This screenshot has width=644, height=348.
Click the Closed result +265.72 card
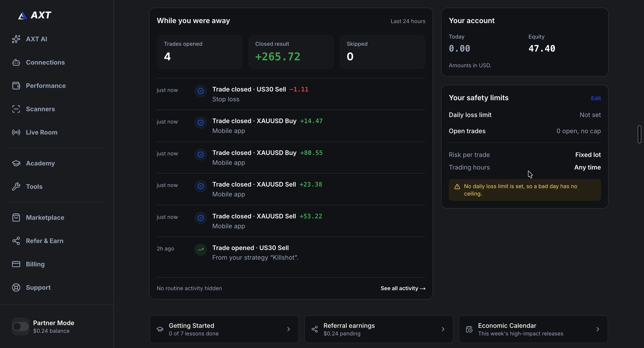[x=291, y=52]
